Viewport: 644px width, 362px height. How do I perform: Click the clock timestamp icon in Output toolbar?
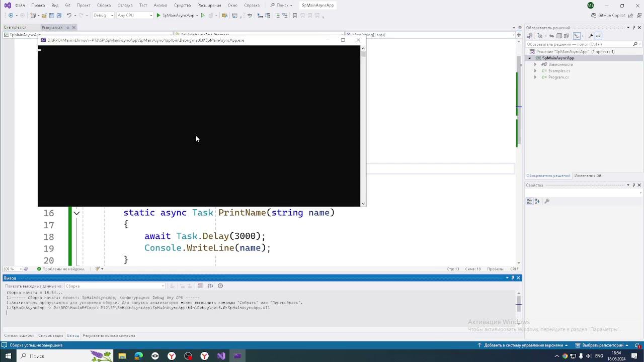(220, 286)
